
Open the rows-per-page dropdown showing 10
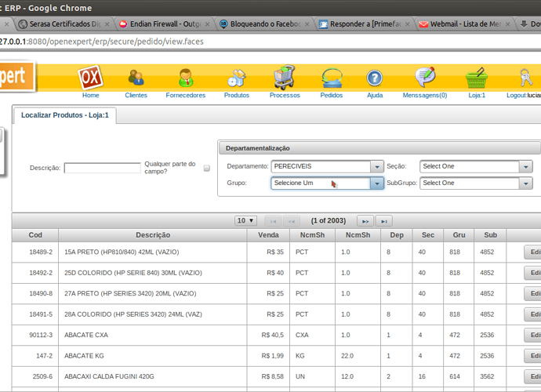(245, 220)
